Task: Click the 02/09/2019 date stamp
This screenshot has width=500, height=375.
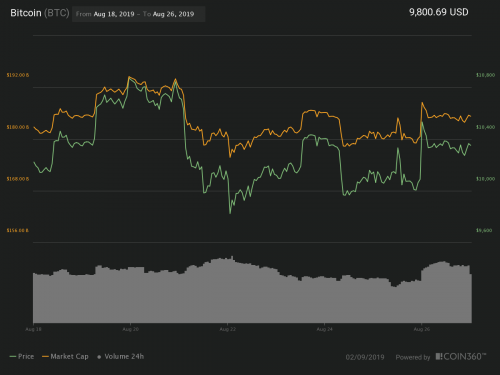Action: (x=365, y=357)
